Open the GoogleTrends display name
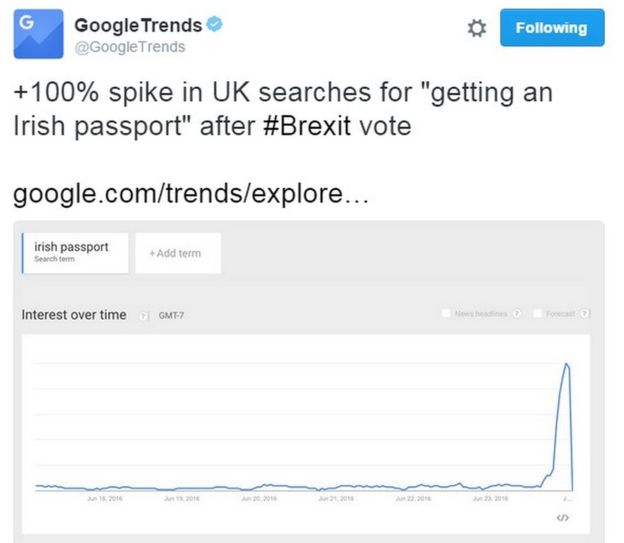This screenshot has width=624, height=543. [138, 25]
